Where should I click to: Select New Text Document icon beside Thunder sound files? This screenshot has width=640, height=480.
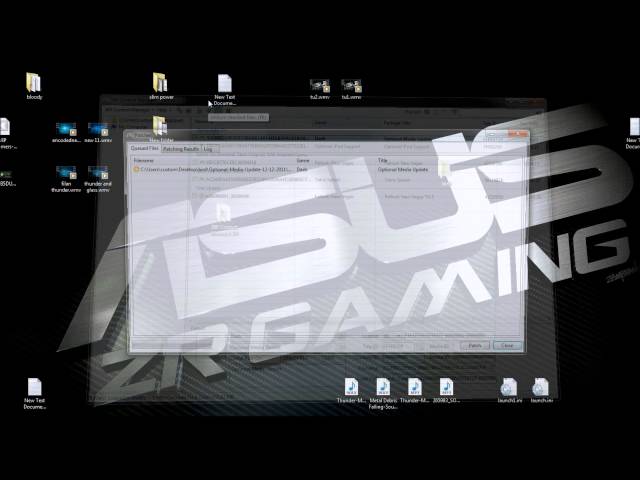point(34,393)
